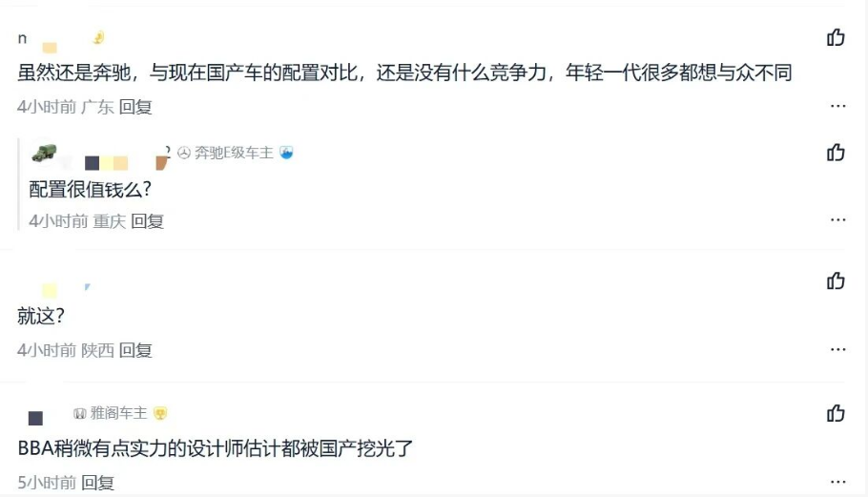Open more options for the "配置很值钱么?" reply

(x=837, y=220)
